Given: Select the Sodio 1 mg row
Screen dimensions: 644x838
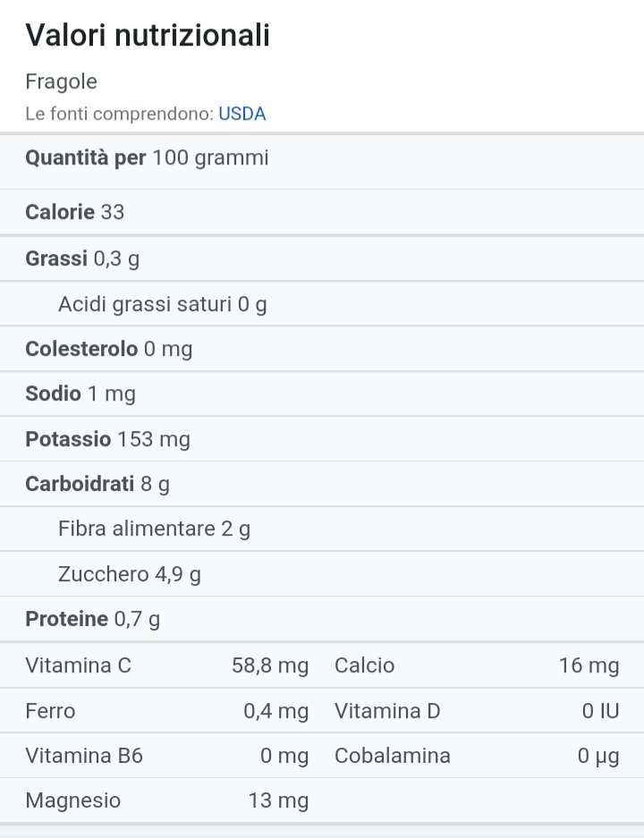Looking at the screenshot, I should (x=322, y=394).
